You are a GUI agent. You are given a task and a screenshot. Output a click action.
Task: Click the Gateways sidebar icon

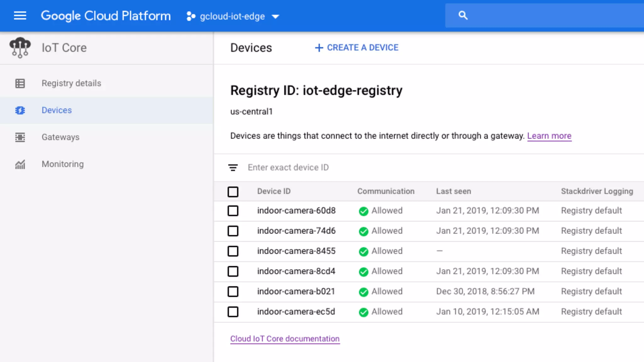tap(20, 137)
